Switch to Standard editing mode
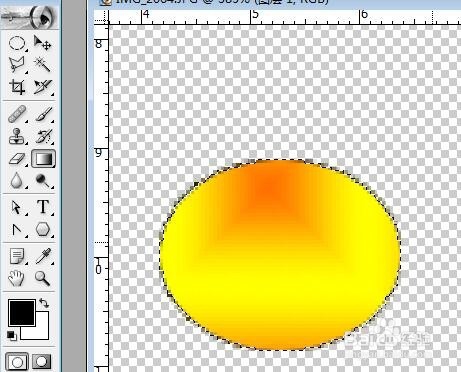Screen dimensions: 461x372 (17, 362)
